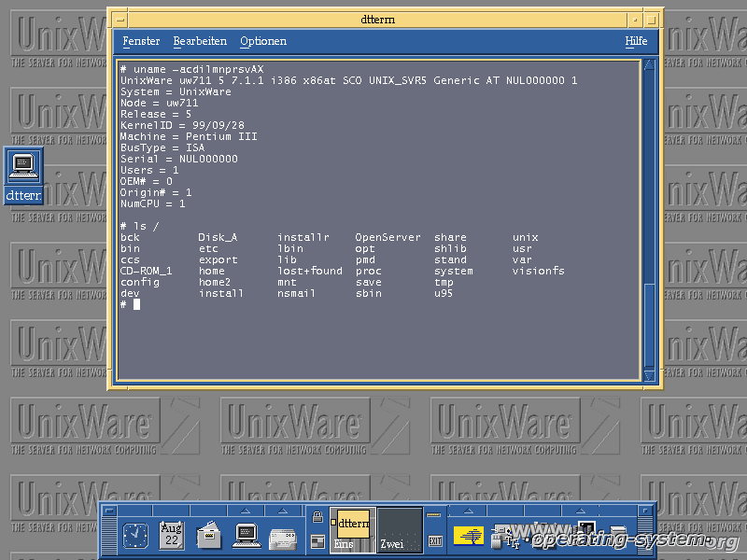The height and width of the screenshot is (560, 747).
Task: Click the clock icon on front panel
Action: tap(135, 535)
